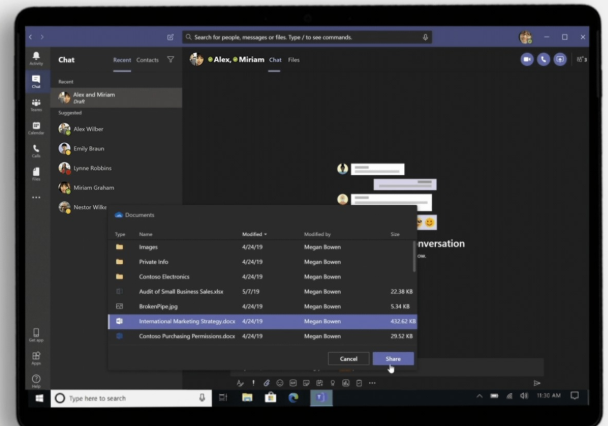Screen dimensions: 608x426
Task: Open the Teams section in sidebar
Action: 36,103
